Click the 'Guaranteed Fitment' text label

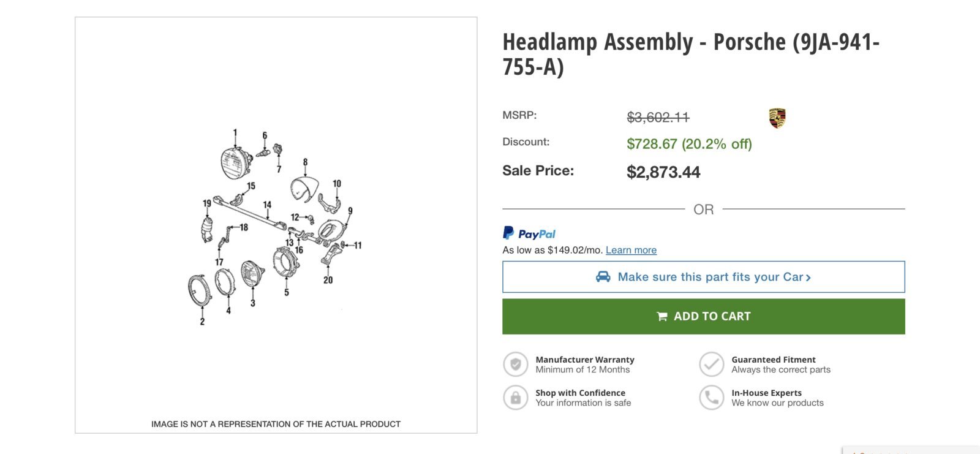(x=774, y=360)
